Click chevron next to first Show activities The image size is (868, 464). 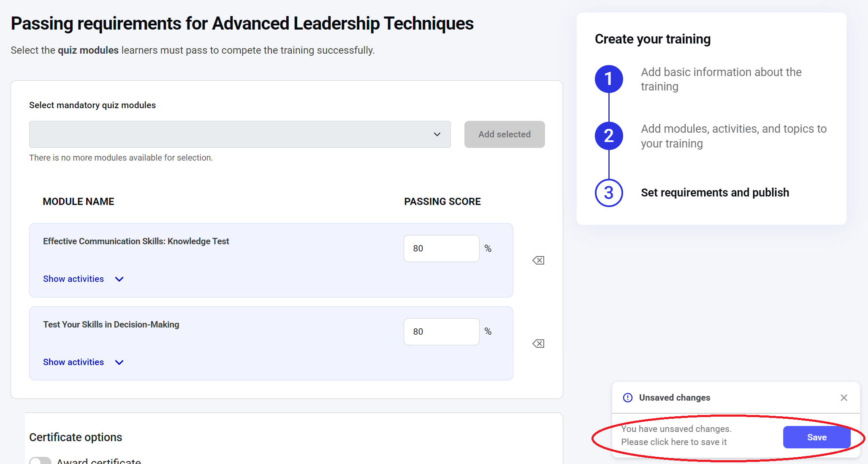click(x=119, y=279)
